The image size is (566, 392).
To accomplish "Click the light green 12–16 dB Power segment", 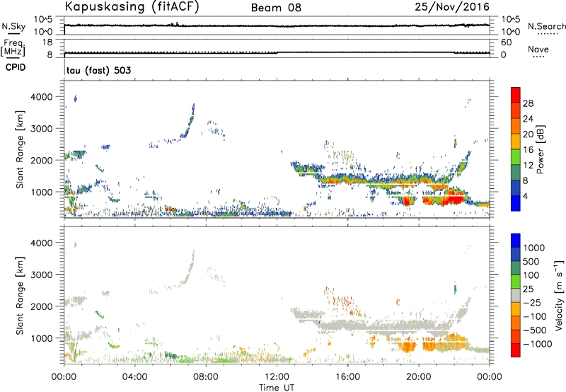I will (516, 157).
